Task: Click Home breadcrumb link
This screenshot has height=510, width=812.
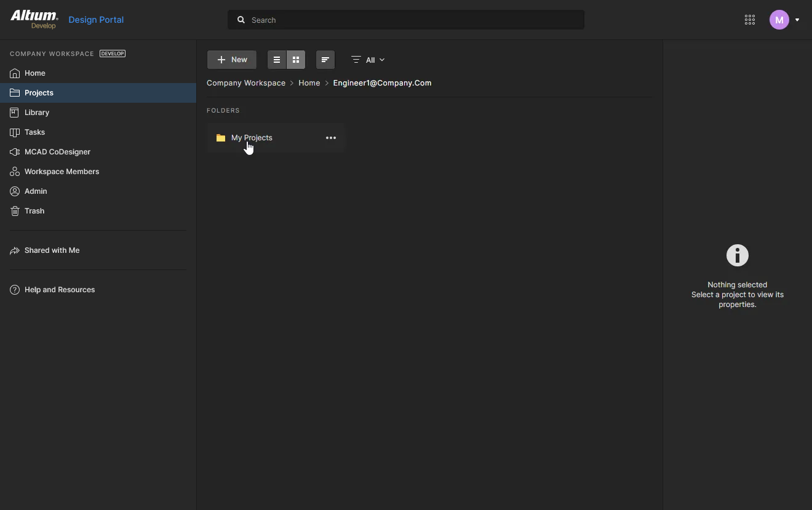Action: tap(309, 83)
